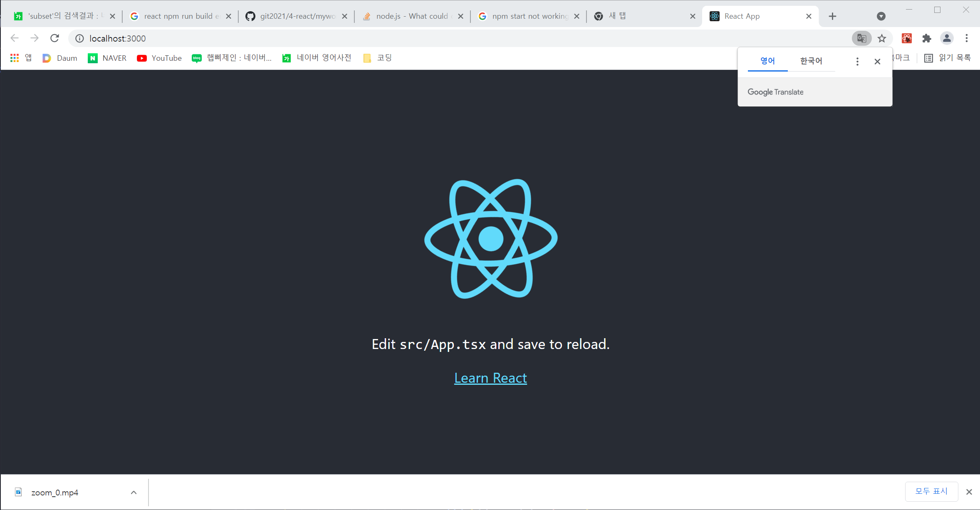Screen dimensions: 980x510
Task: Open translate popup options menu
Action: click(857, 62)
